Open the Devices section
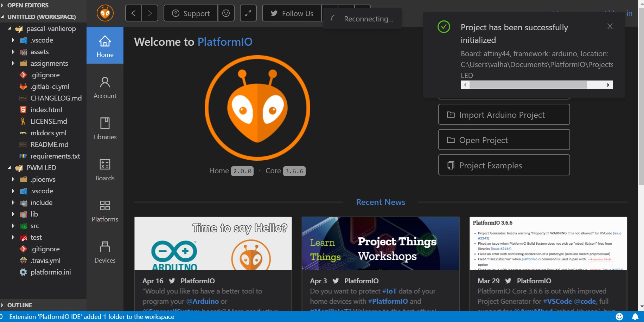This screenshot has height=322, width=644. click(105, 252)
